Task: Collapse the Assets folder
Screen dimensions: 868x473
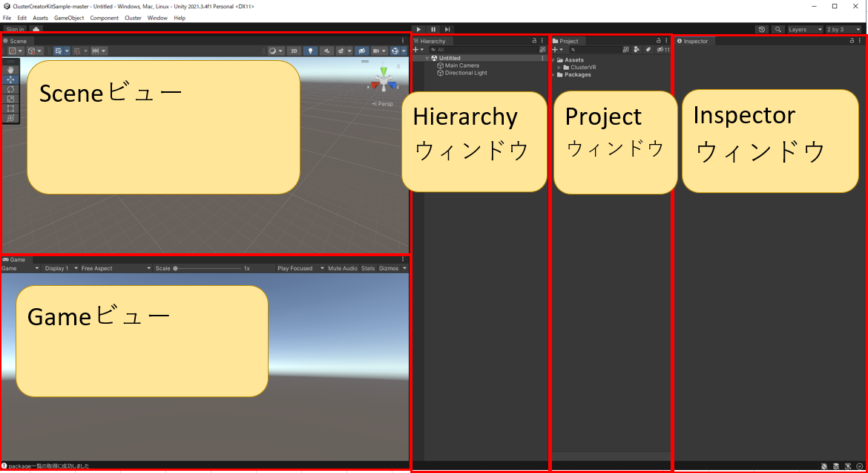Action: pyautogui.click(x=553, y=60)
